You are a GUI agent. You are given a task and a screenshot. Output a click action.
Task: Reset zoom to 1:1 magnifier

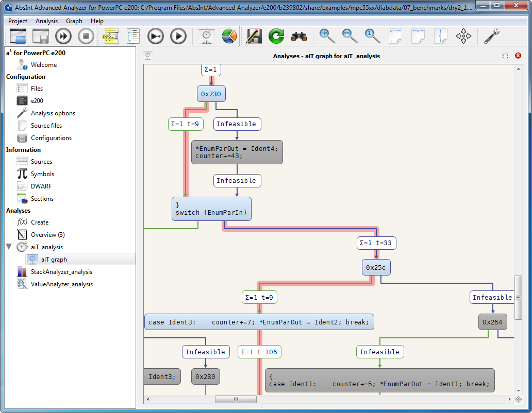pos(373,36)
